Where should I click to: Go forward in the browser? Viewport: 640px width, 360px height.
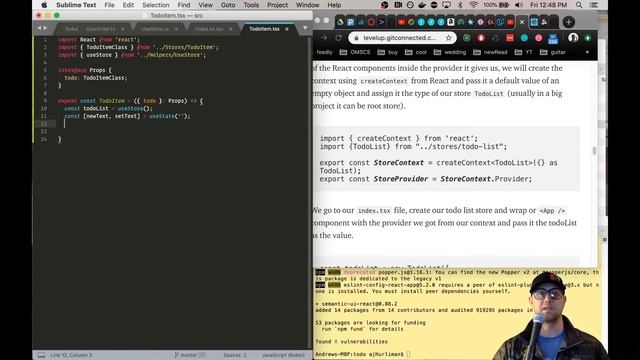coord(324,38)
